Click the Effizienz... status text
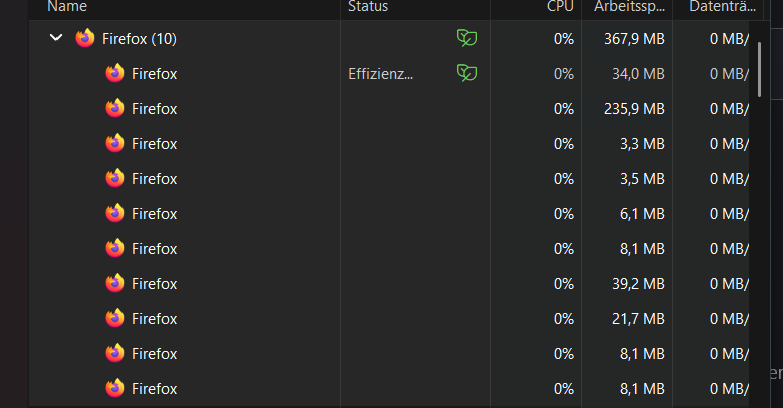This screenshot has height=408, width=783. coord(380,74)
